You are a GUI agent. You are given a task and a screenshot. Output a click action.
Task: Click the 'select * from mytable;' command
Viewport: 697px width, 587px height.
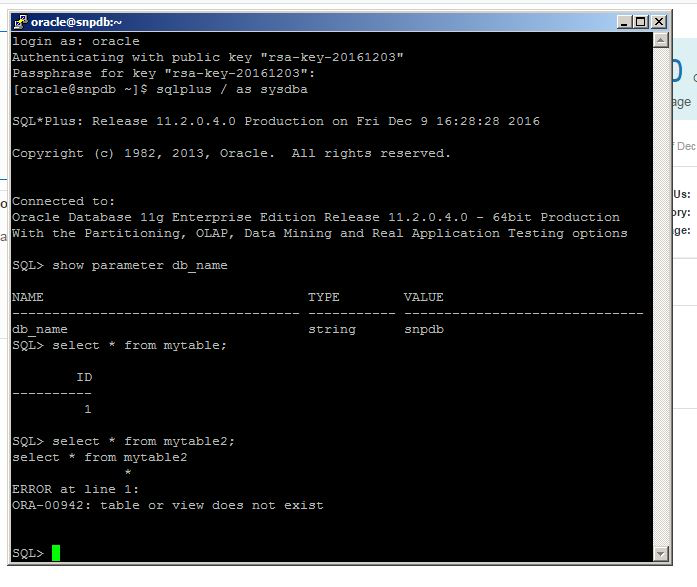(120, 345)
